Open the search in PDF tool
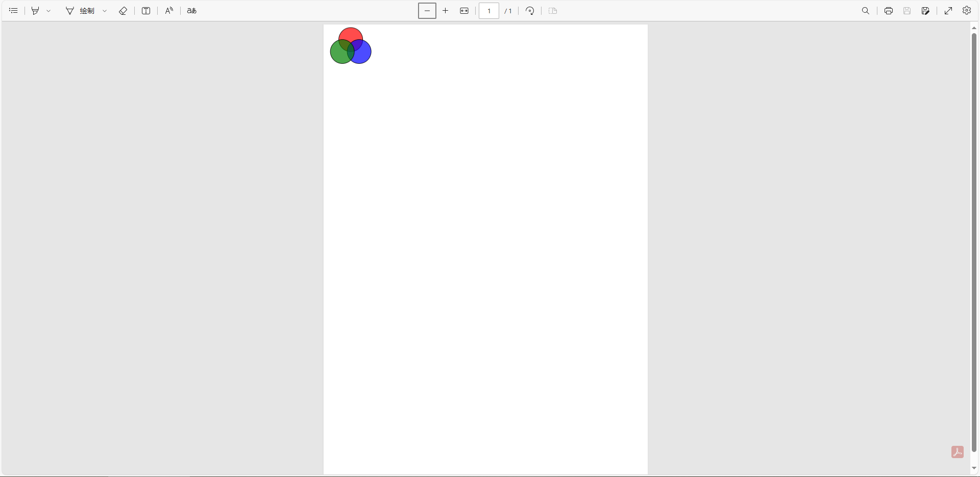Image resolution: width=980 pixels, height=477 pixels. (x=866, y=11)
